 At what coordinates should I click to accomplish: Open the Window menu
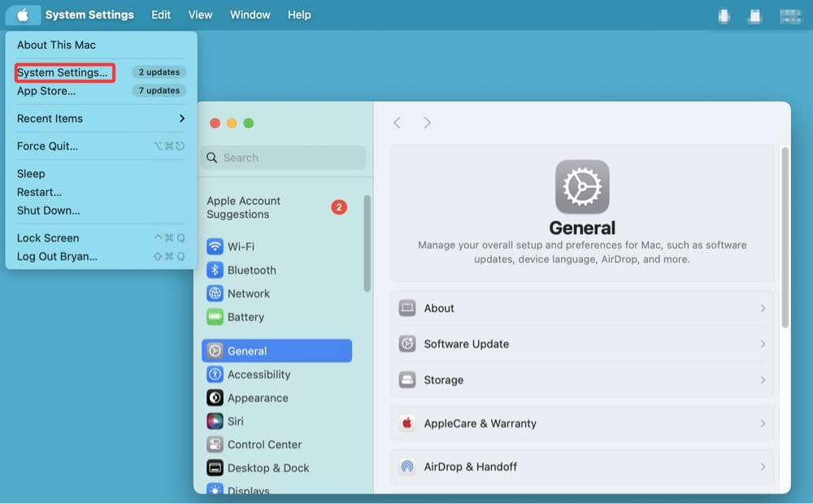point(250,15)
